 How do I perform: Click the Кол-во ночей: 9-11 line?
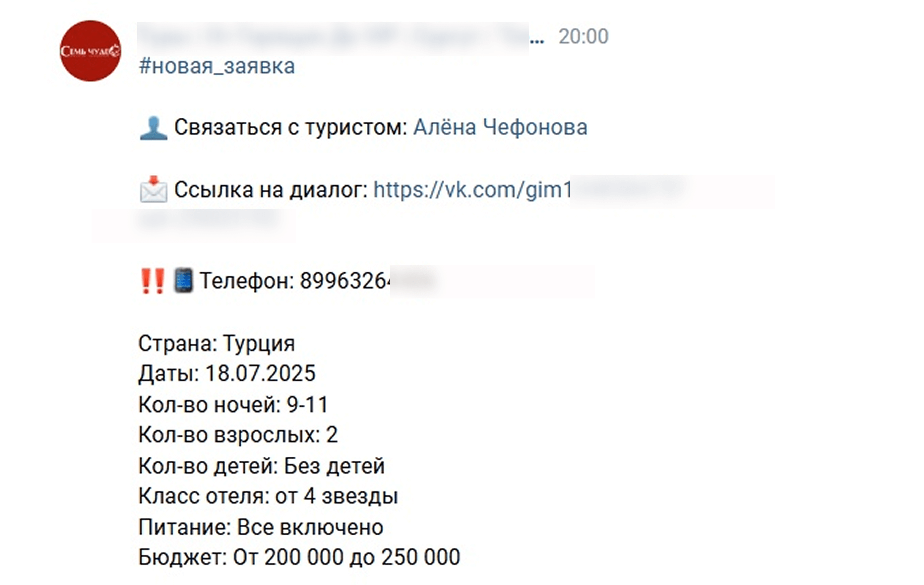point(233,405)
